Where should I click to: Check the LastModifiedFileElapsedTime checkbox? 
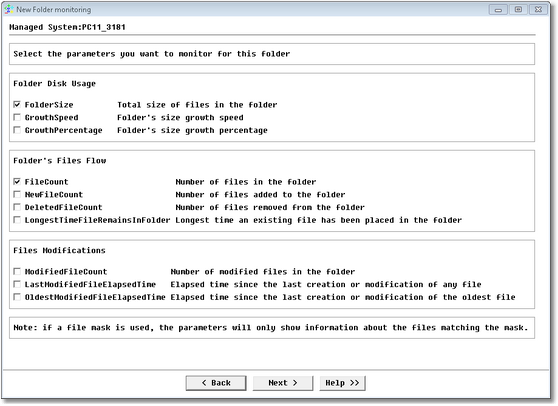(17, 285)
